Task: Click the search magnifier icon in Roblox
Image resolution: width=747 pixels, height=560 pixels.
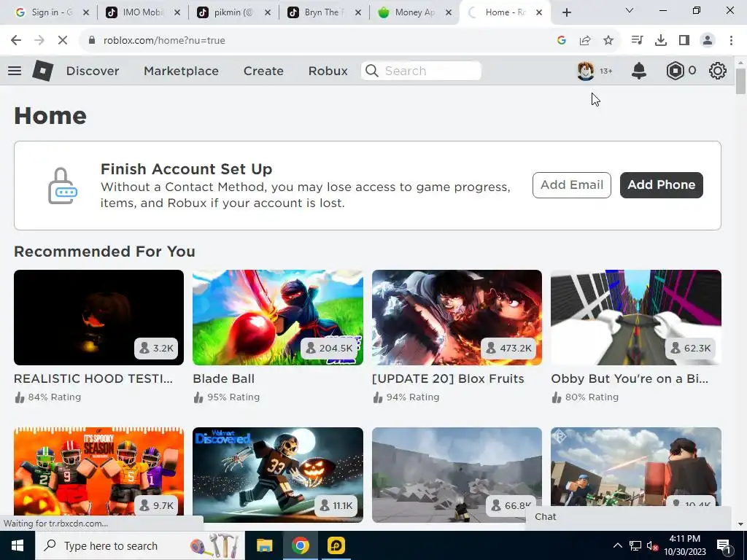Action: (371, 71)
